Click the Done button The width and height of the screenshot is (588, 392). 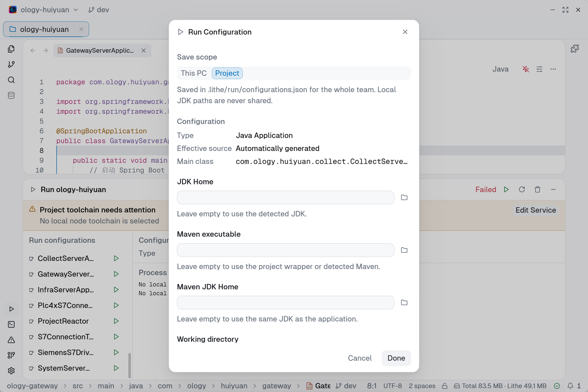396,358
